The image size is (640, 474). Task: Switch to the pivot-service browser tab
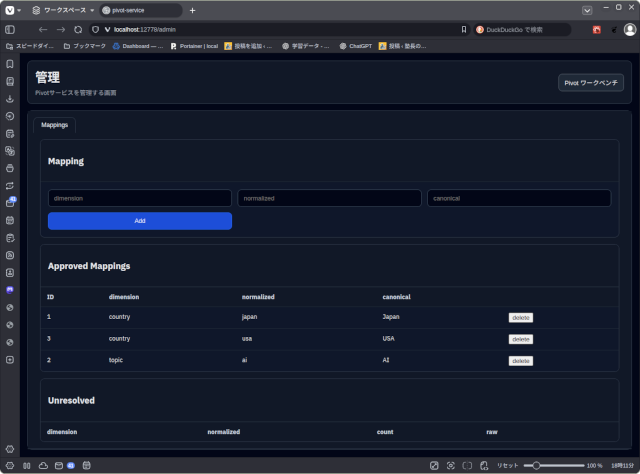pos(140,10)
